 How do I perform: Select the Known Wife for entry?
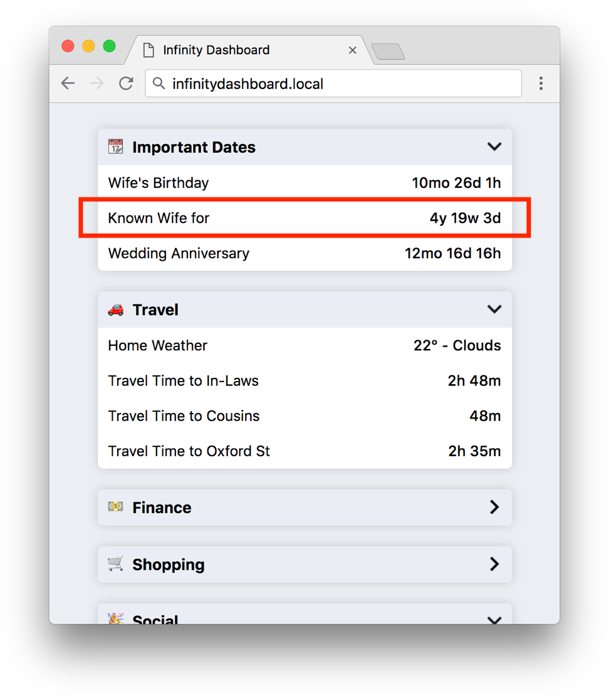coord(304,218)
